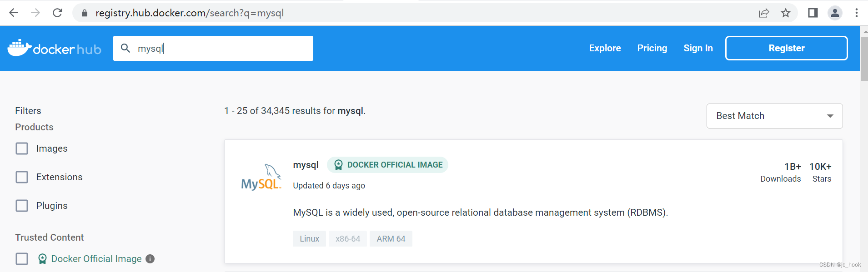Click the Docker Official Image info icon
Image resolution: width=868 pixels, height=272 pixels.
[150, 259]
